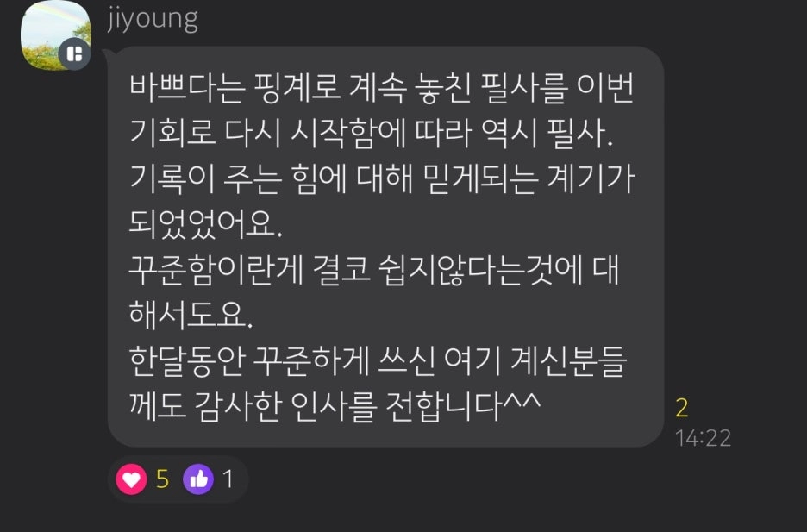Image resolution: width=807 pixels, height=532 pixels.
Task: Click the line starting with 기회로 다시 시작함에
Action: click(x=371, y=134)
